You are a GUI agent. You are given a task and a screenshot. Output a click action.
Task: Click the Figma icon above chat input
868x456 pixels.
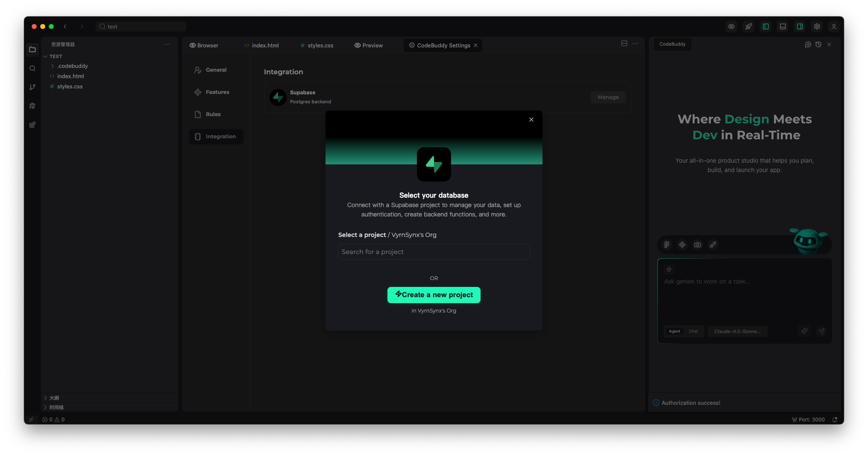point(667,245)
